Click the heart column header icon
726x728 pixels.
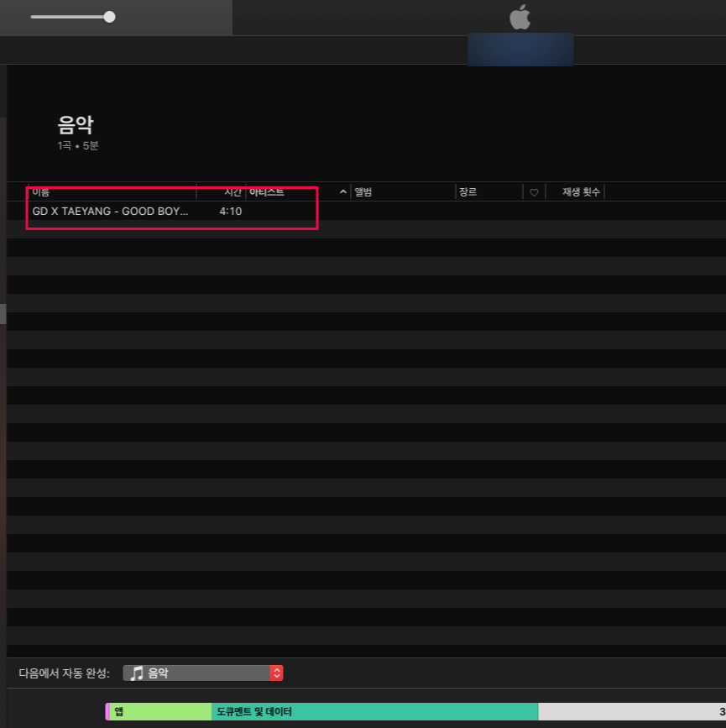click(534, 192)
